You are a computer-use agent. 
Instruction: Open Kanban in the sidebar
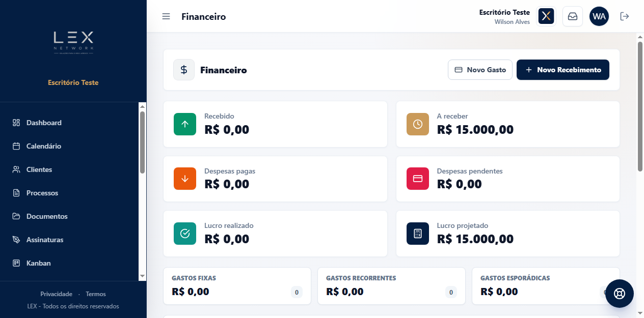69,263
